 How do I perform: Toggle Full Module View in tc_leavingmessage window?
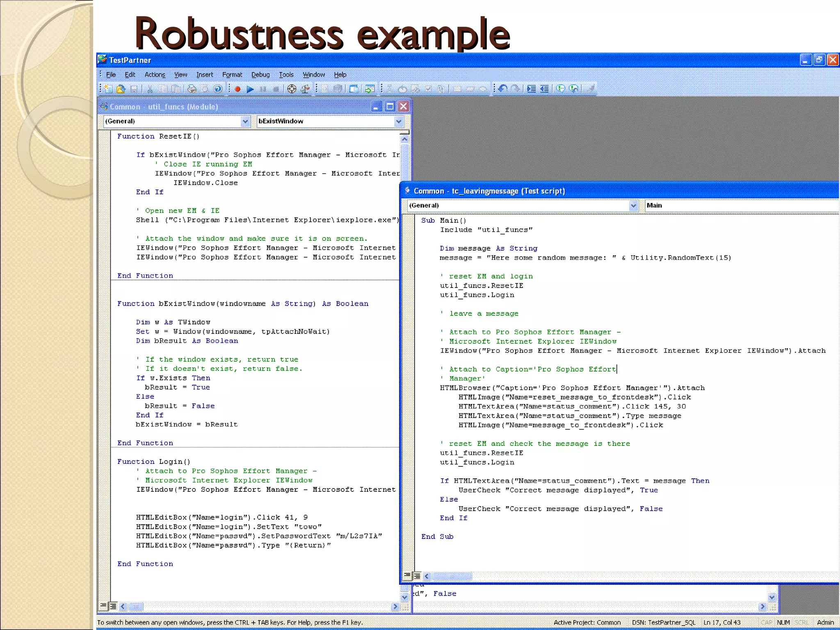(417, 575)
